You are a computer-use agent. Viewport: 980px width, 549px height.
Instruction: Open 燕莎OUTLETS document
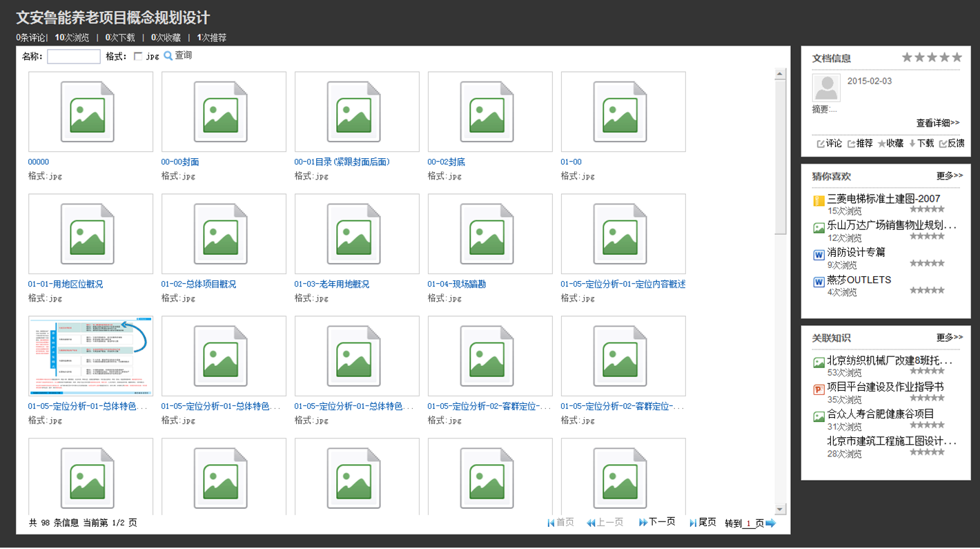[859, 280]
